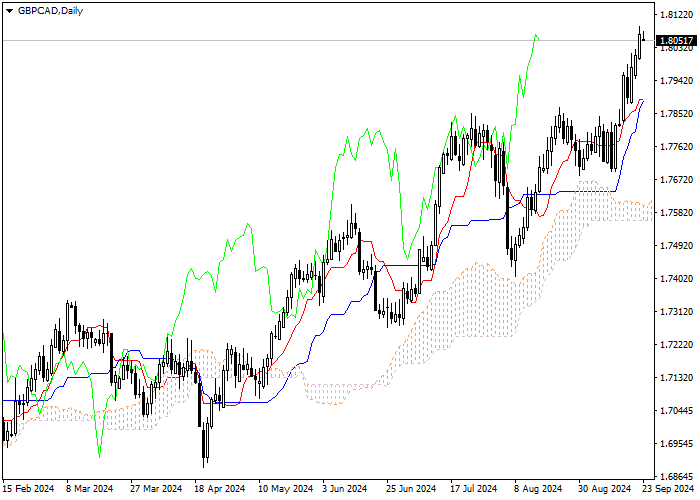The image size is (700, 500).
Task: Click the 1.72220 price axis label
Action: click(x=676, y=345)
